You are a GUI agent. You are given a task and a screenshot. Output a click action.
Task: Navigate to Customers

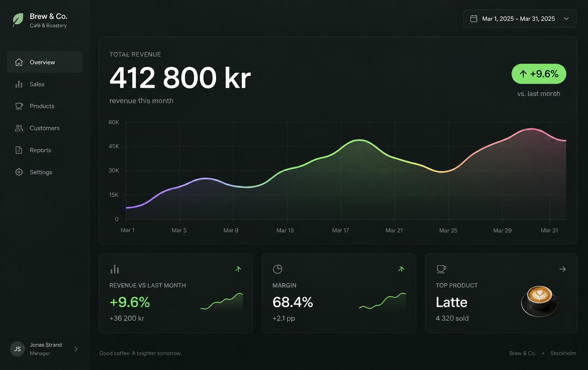coord(45,128)
